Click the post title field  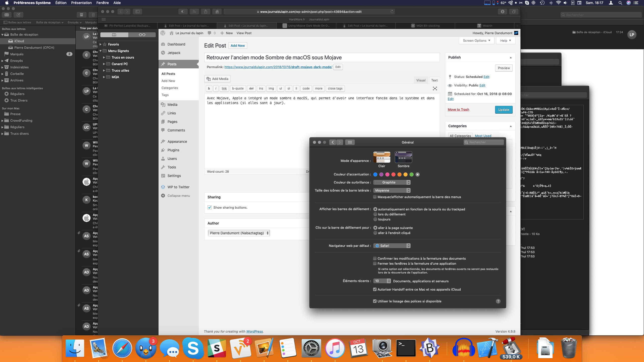pyautogui.click(x=322, y=57)
